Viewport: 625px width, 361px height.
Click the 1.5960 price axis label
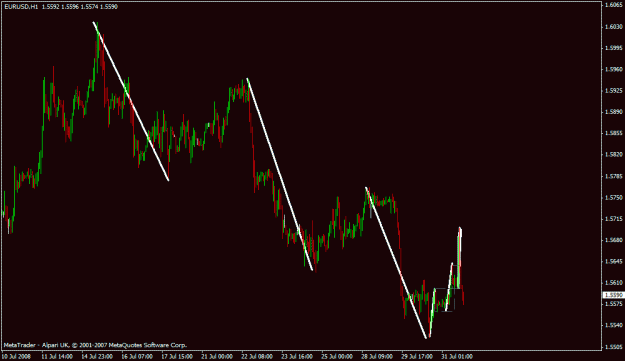(613, 69)
